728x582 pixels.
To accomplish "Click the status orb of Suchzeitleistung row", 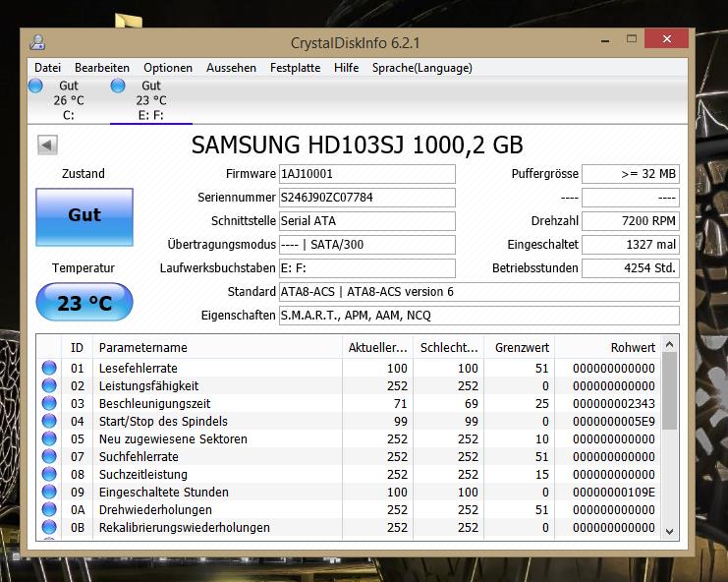I will (49, 474).
